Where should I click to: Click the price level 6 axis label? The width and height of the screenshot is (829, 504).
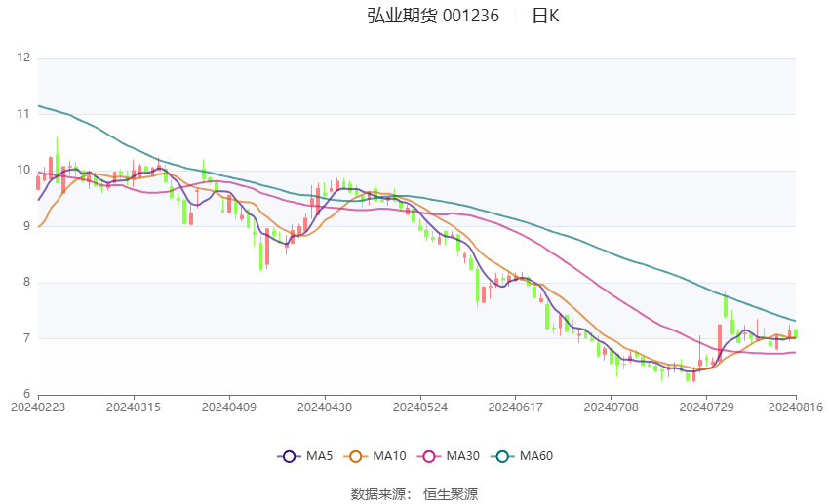click(27, 394)
